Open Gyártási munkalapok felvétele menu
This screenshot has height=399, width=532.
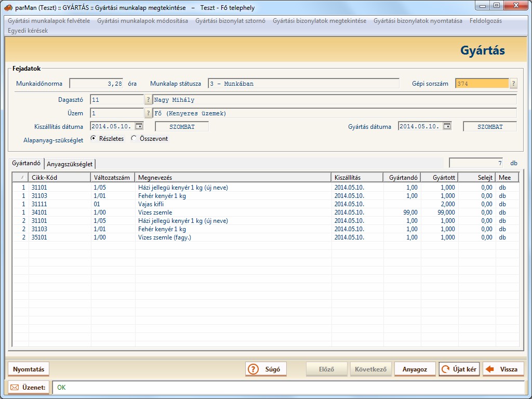coord(49,21)
